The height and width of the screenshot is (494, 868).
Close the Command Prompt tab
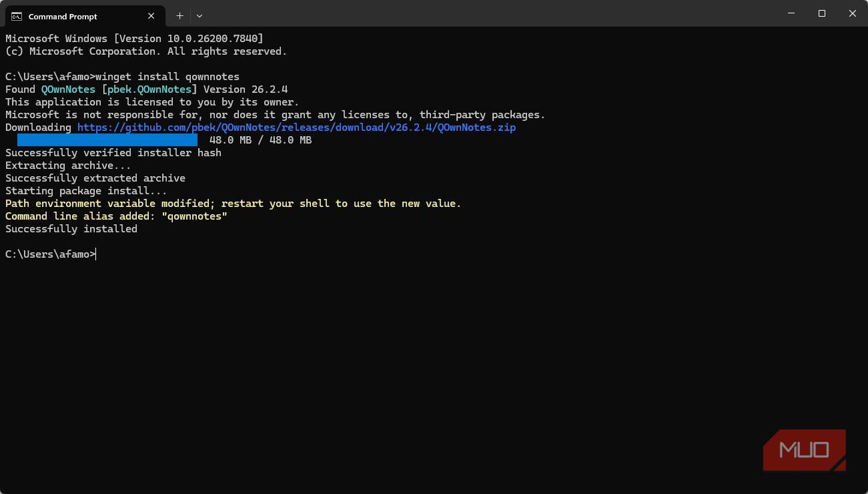pyautogui.click(x=151, y=16)
